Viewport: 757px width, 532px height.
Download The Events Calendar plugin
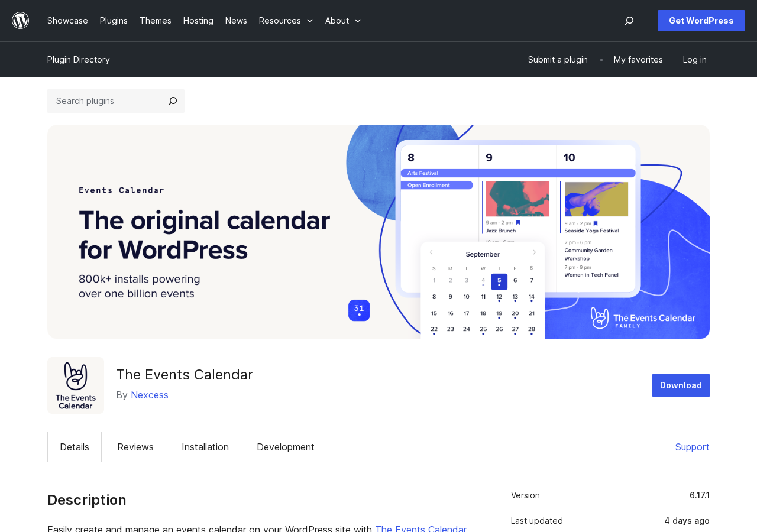[x=681, y=385]
